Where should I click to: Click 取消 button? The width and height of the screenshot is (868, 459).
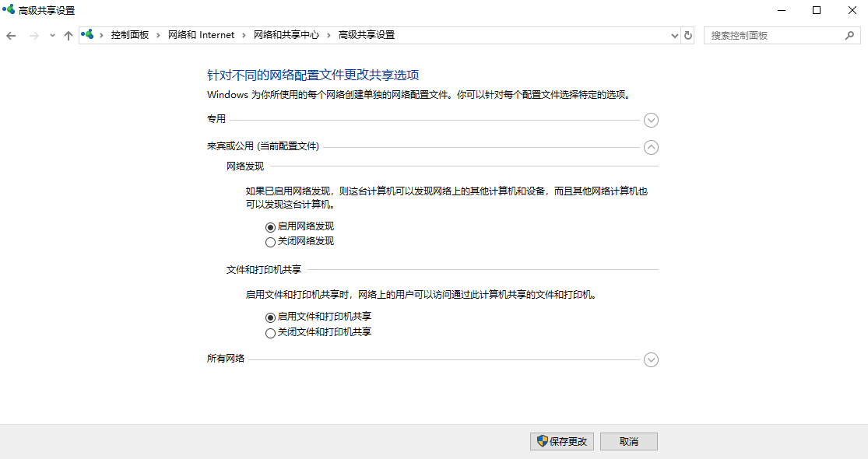(629, 441)
